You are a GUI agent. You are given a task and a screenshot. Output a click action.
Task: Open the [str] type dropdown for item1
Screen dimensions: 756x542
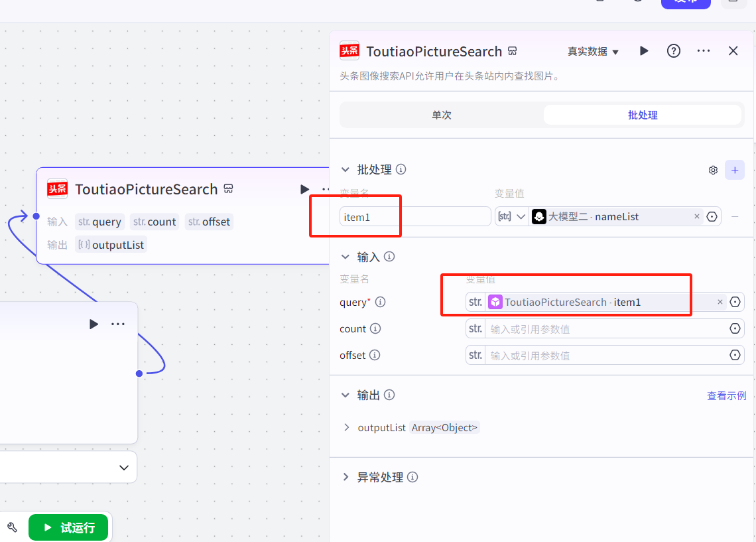point(511,216)
